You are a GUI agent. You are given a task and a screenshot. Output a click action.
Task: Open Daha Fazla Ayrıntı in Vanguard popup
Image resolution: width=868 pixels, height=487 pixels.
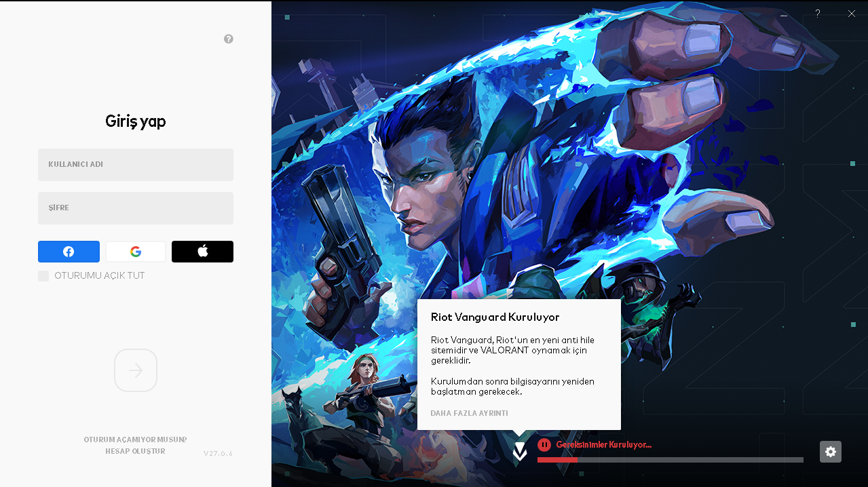pyautogui.click(x=469, y=413)
